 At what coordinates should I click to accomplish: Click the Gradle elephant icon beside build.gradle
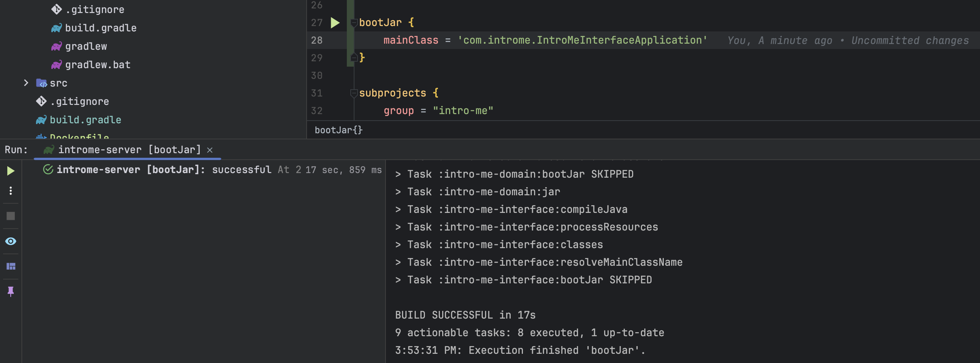tap(56, 27)
